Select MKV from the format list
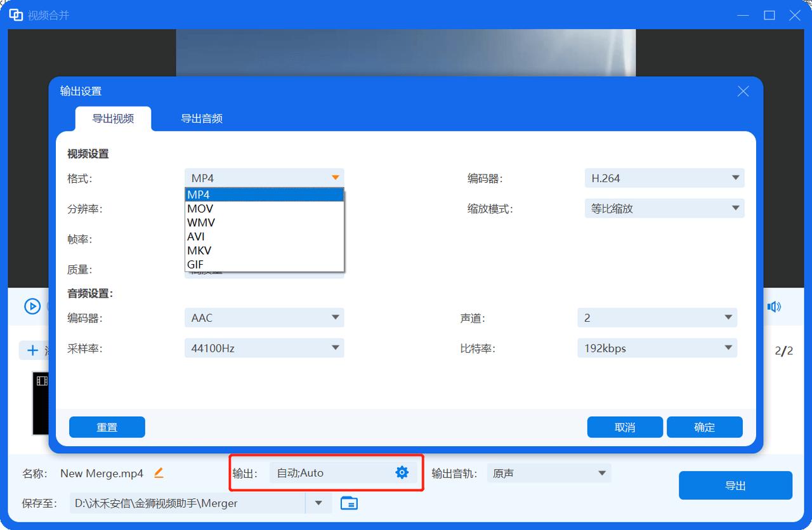812x530 pixels. coord(199,250)
